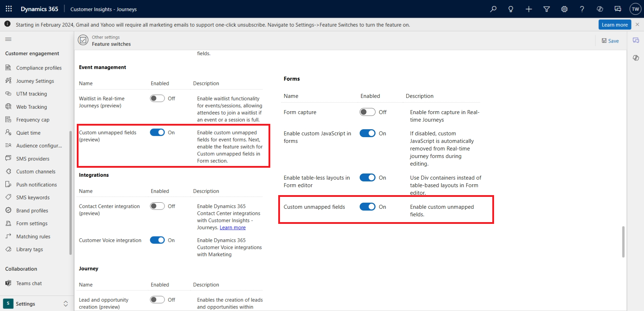The height and width of the screenshot is (311, 644).
Task: Click the Feature switches page icon
Action: click(x=83, y=40)
